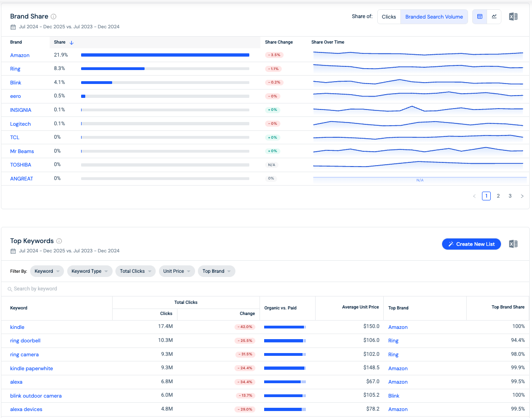This screenshot has width=532, height=418.
Task: Select Branded Search Volume toggle
Action: point(434,17)
